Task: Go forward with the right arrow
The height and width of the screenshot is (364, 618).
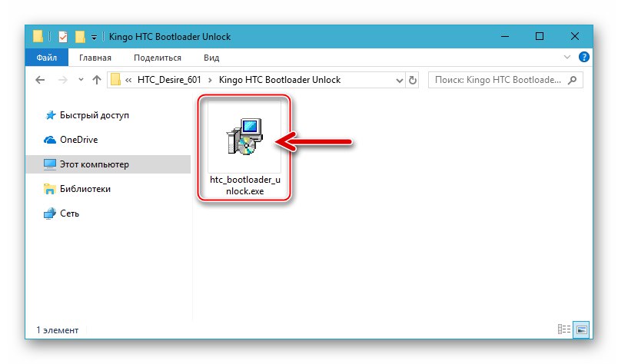Action: pos(63,80)
